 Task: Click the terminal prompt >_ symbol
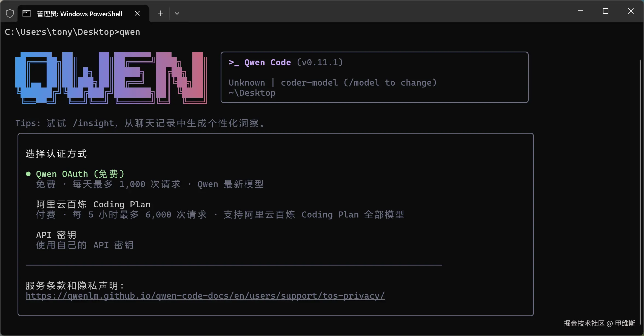click(x=233, y=63)
